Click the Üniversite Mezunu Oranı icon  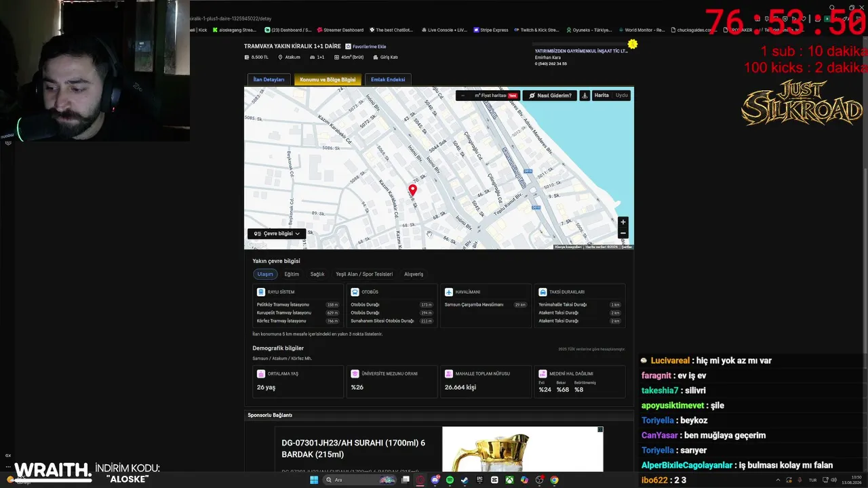pyautogui.click(x=355, y=373)
